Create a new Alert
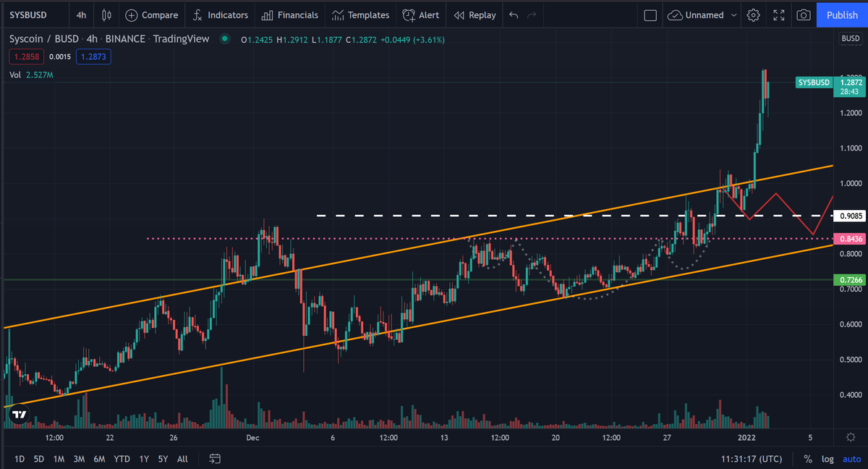This screenshot has height=469, width=868. tap(421, 14)
